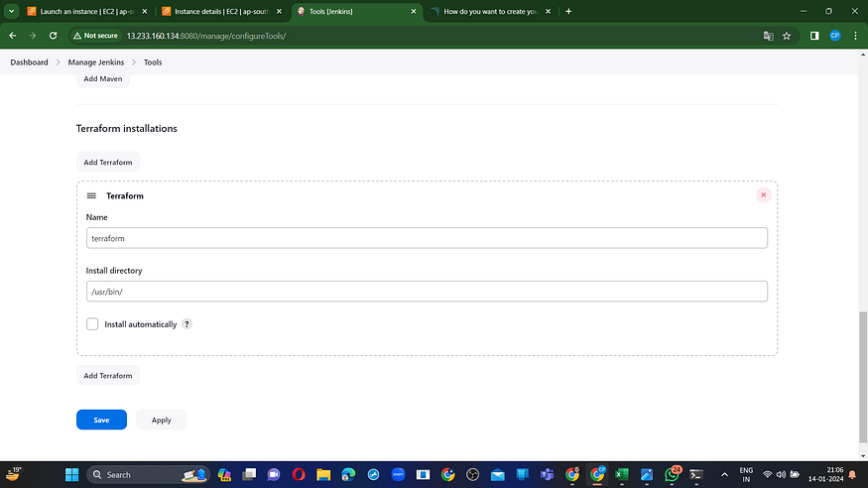868x488 pixels.
Task: Click the Add Terraform button below the Terraform panel
Action: 108,376
